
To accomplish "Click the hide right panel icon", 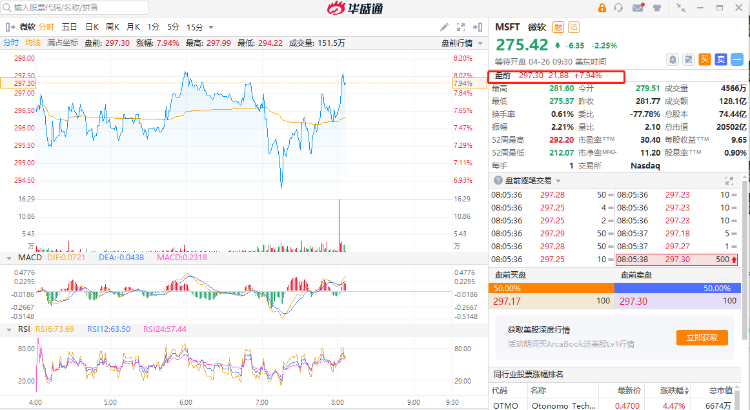I will [x=477, y=27].
